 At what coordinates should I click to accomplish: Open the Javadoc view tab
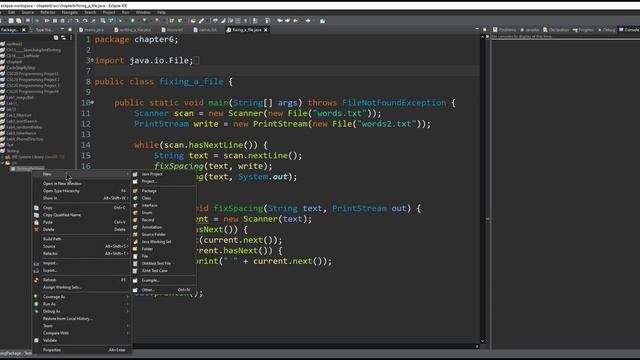pos(529,30)
